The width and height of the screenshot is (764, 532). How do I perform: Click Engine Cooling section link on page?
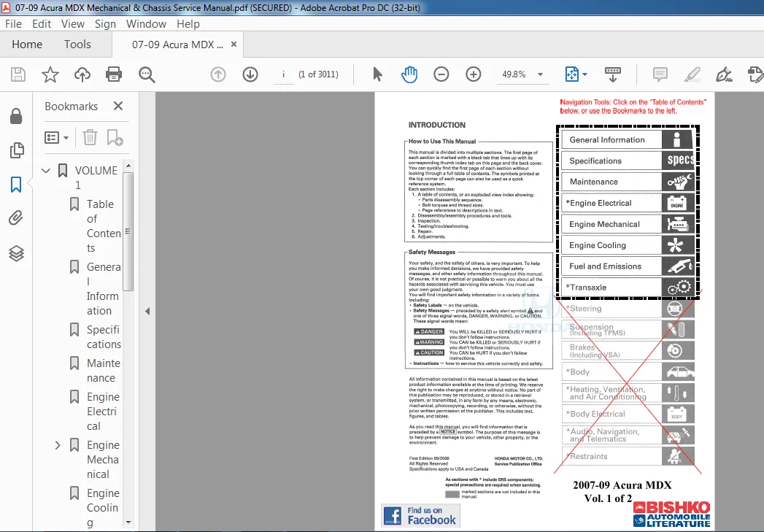pyautogui.click(x=628, y=245)
